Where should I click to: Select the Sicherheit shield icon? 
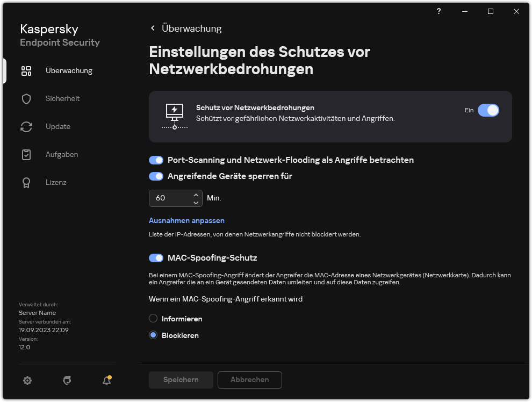tap(26, 98)
